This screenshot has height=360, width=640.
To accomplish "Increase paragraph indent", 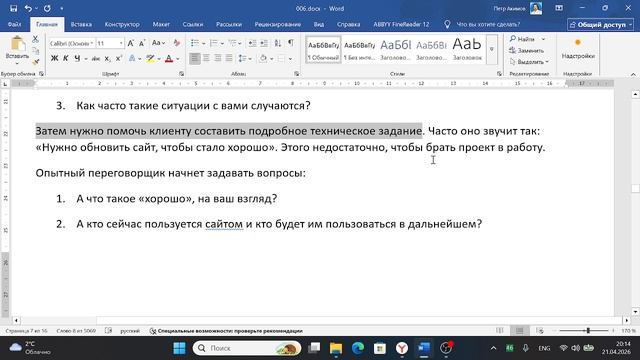I will [x=264, y=43].
